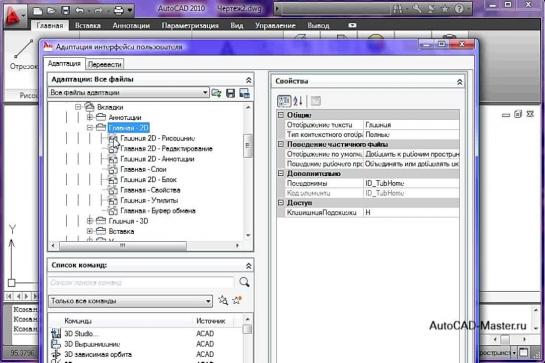Click the Help question mark icon
This screenshot has width=545, height=363.
pyautogui.click(x=459, y=9)
